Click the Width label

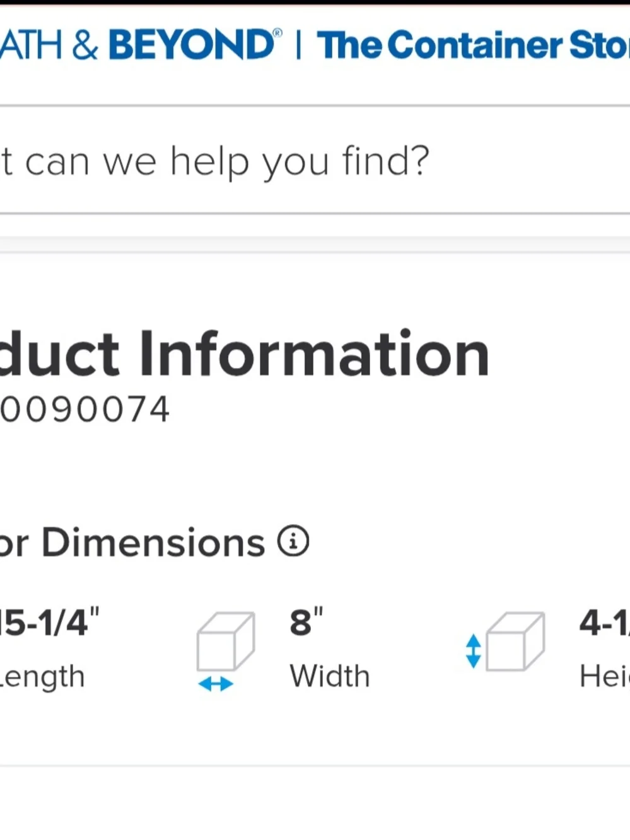point(330,676)
